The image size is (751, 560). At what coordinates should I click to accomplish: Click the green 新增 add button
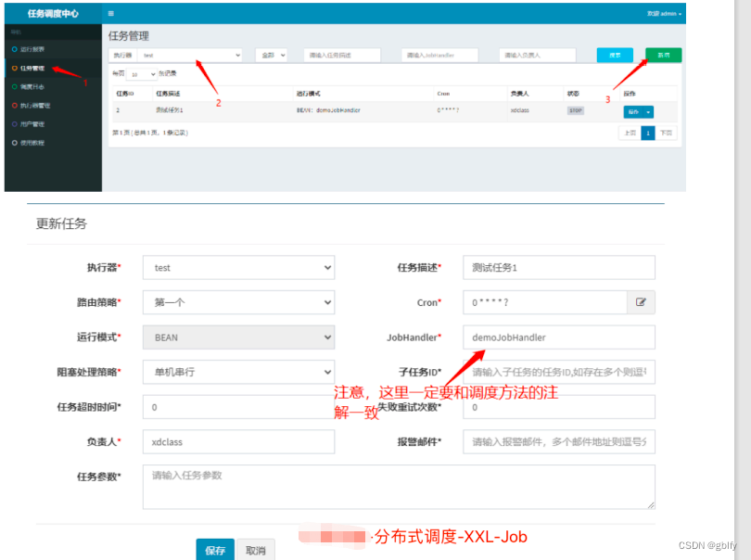coord(663,55)
